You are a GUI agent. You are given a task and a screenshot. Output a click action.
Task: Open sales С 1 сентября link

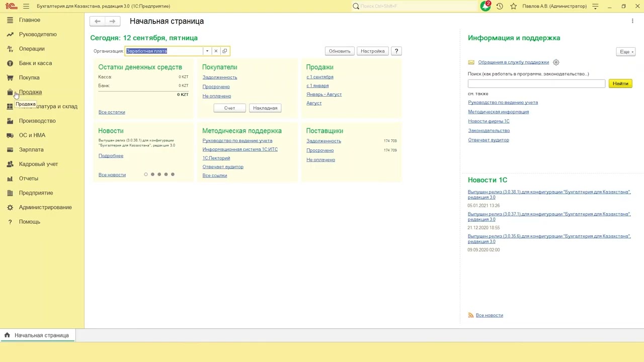click(x=320, y=77)
